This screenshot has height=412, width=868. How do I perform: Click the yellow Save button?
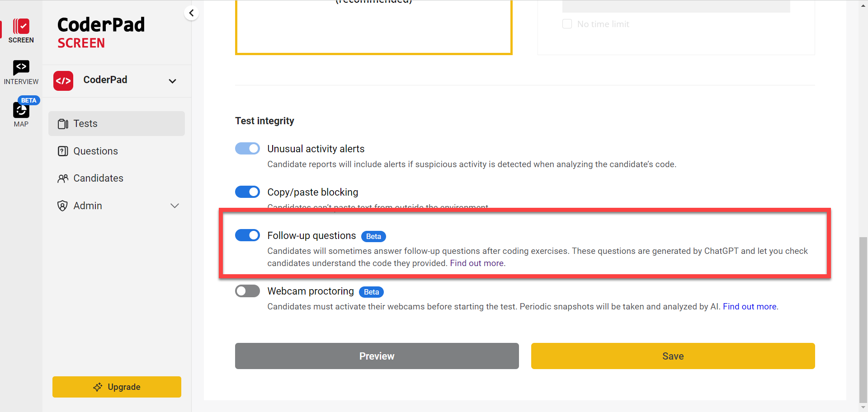[673, 356]
